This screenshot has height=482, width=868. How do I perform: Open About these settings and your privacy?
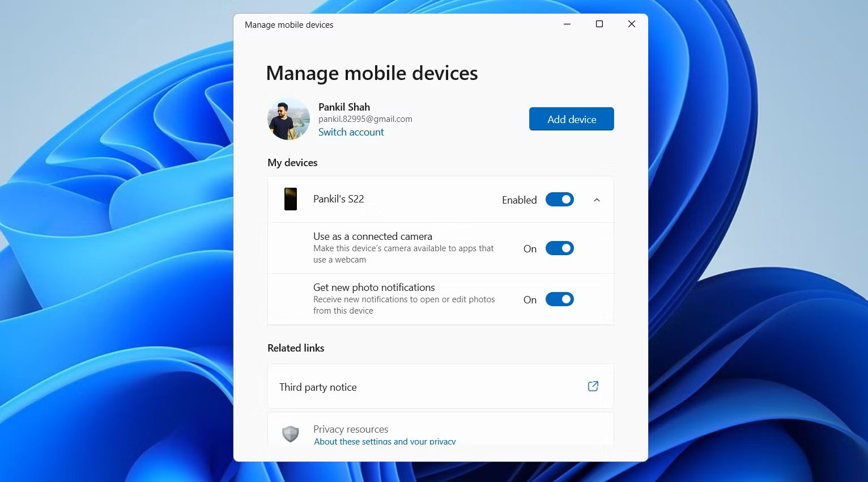[x=385, y=441]
